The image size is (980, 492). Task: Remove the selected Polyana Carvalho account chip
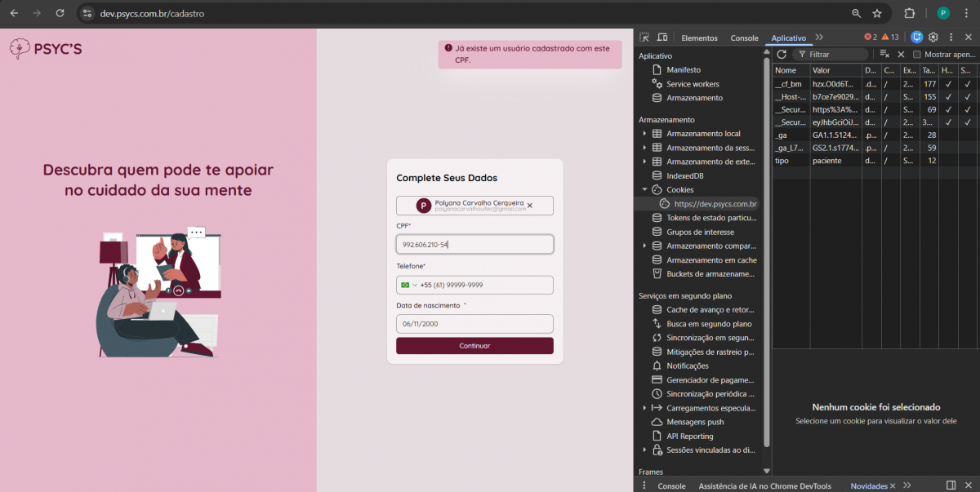click(530, 206)
